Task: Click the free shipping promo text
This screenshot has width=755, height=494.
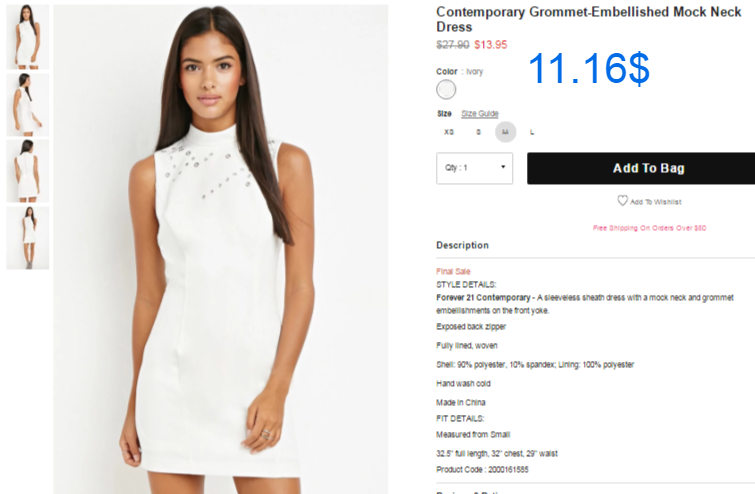Action: coord(650,228)
